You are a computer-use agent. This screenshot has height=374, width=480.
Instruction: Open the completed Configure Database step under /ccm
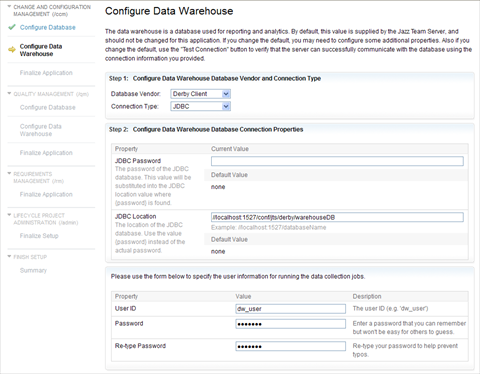click(x=48, y=27)
